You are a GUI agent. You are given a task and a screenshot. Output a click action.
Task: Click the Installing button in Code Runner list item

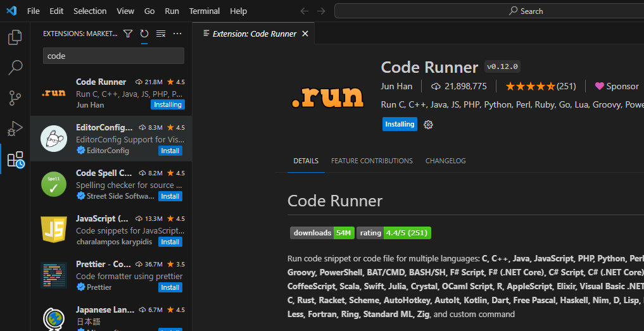tap(168, 104)
